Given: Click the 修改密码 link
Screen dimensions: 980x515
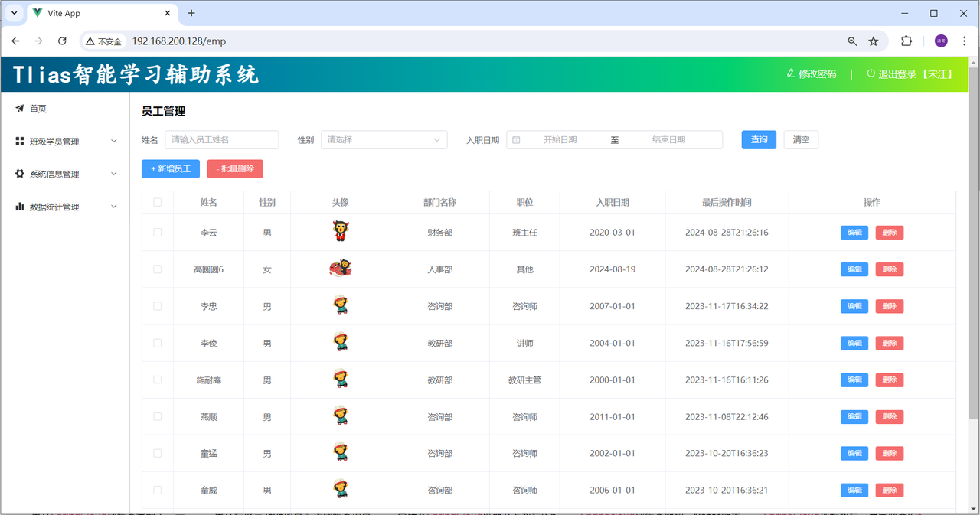Looking at the screenshot, I should click(817, 74).
